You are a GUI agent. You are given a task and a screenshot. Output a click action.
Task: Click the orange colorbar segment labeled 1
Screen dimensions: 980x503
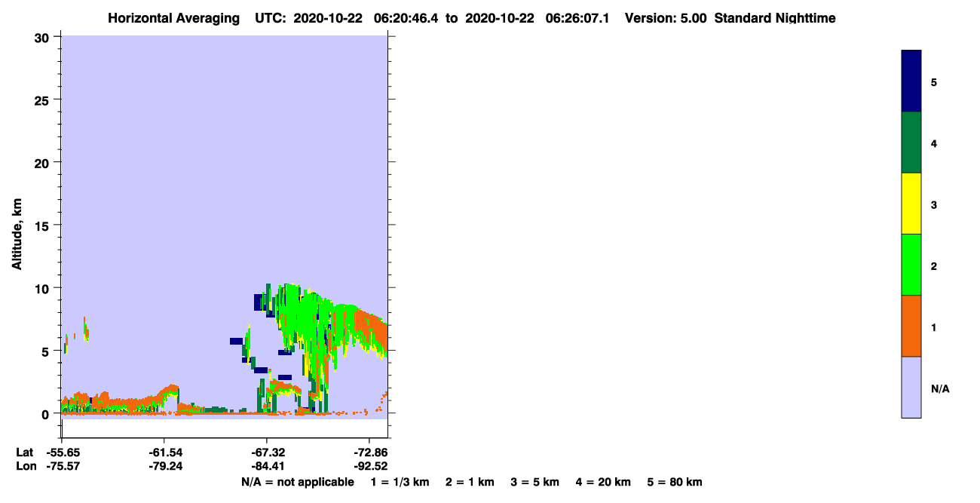(911, 326)
